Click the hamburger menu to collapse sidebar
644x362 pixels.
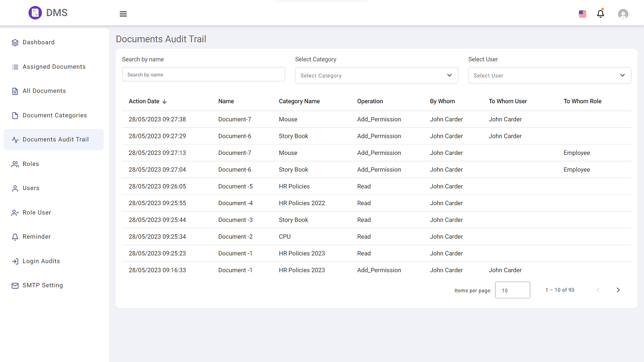(x=123, y=14)
